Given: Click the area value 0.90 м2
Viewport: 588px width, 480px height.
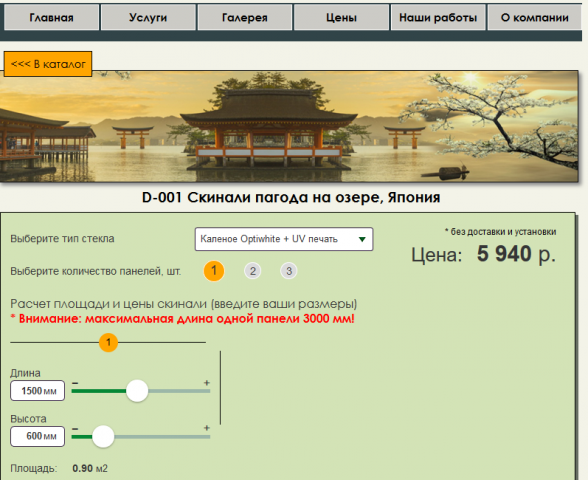Looking at the screenshot, I should (90, 468).
